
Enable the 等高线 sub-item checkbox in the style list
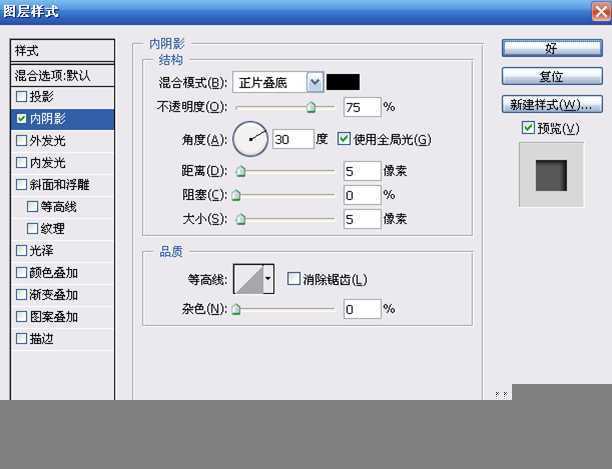pyautogui.click(x=32, y=206)
